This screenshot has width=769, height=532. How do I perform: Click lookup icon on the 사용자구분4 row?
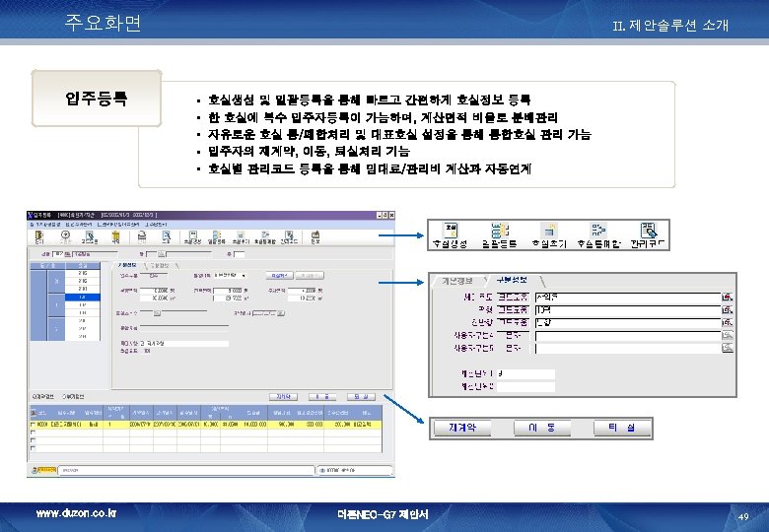[728, 335]
